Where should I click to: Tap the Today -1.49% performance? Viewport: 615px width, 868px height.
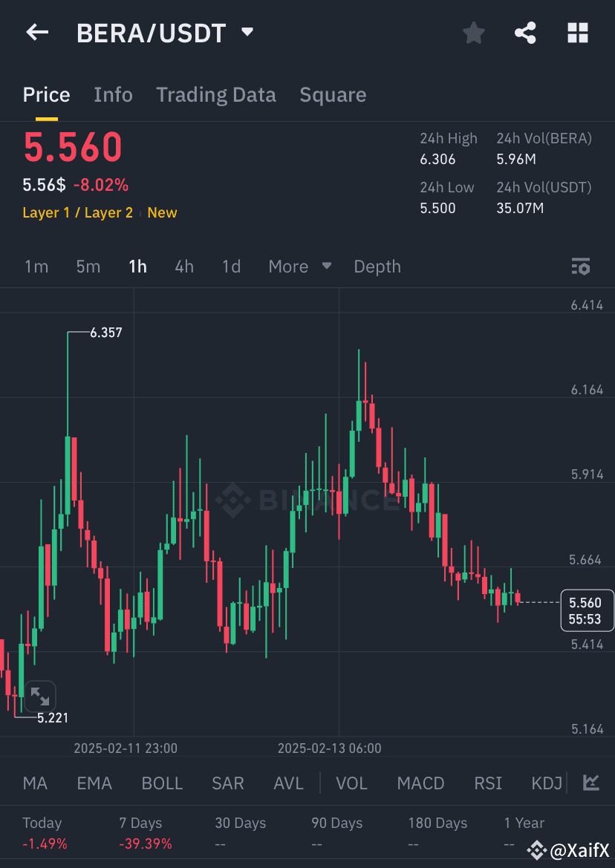(45, 833)
